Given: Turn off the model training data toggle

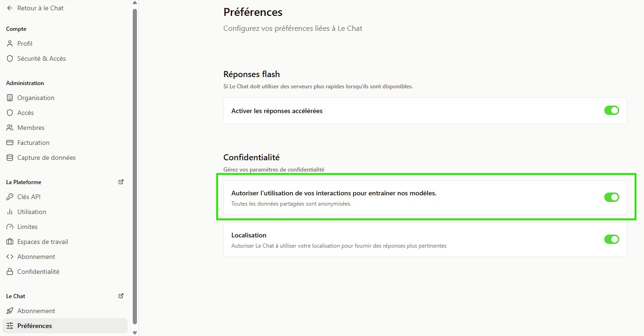Looking at the screenshot, I should pyautogui.click(x=611, y=197).
